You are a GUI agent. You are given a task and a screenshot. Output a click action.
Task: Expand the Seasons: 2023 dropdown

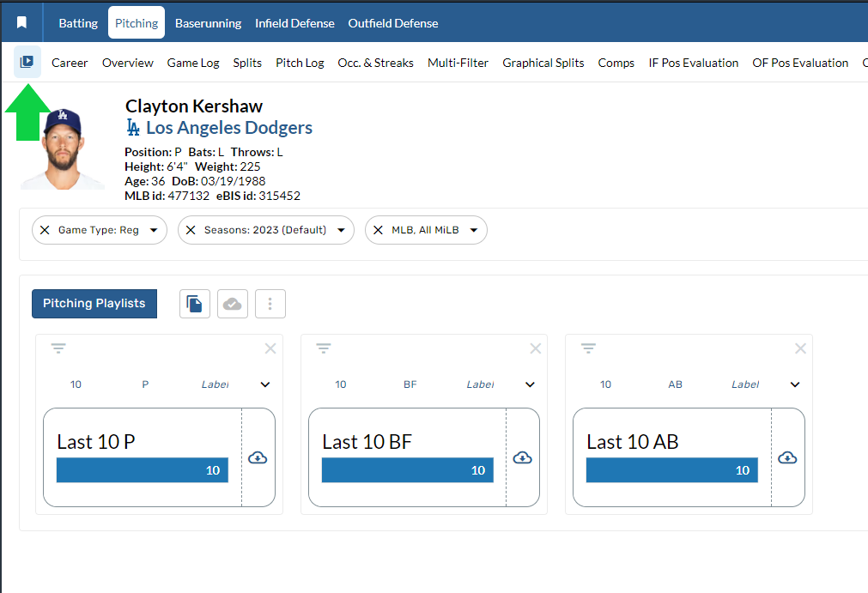pos(342,230)
